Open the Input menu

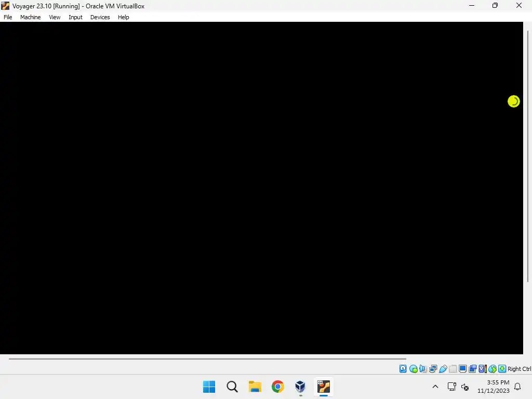[x=75, y=17]
